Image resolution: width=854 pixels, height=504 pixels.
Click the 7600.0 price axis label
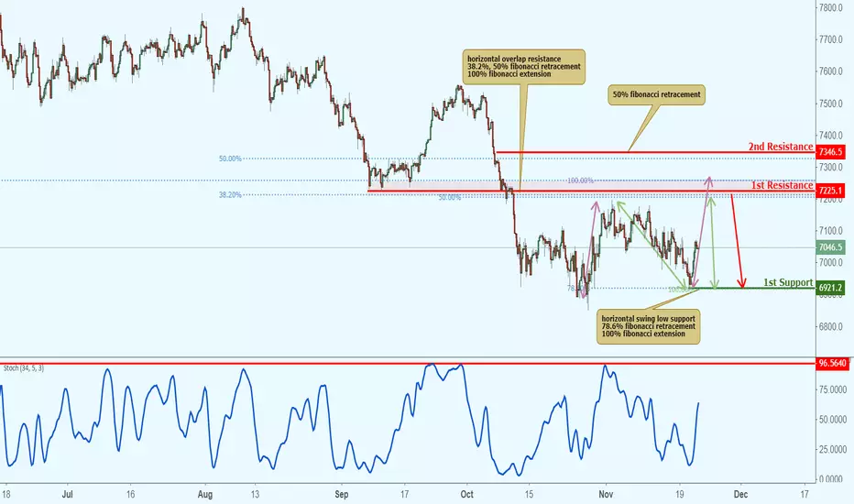click(831, 71)
